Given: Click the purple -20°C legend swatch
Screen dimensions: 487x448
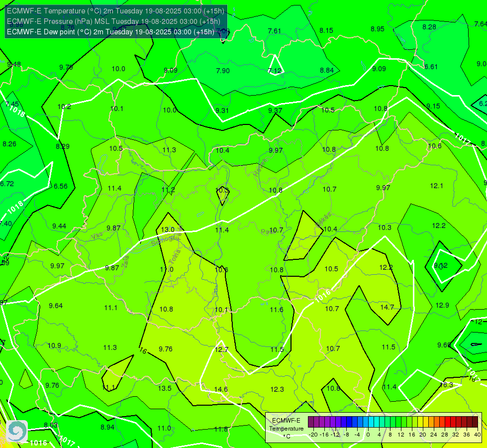Looking at the screenshot, I should pos(311,422).
